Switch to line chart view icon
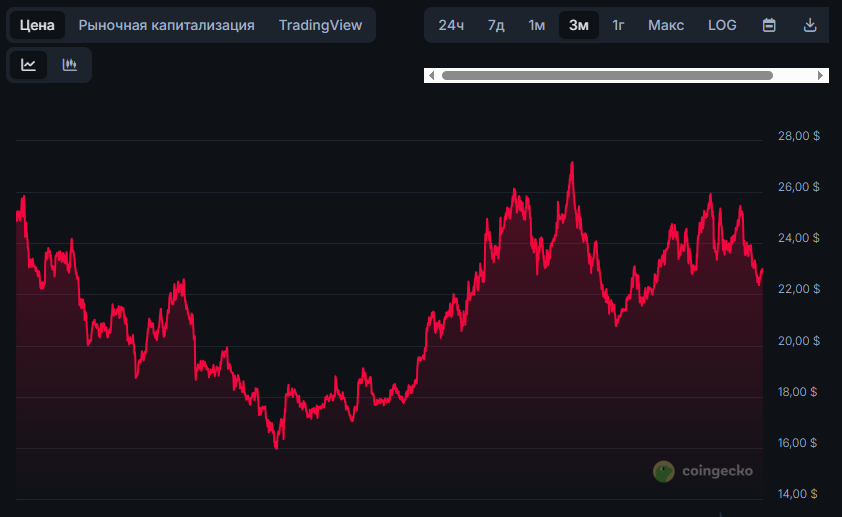842x517 pixels. 29,65
